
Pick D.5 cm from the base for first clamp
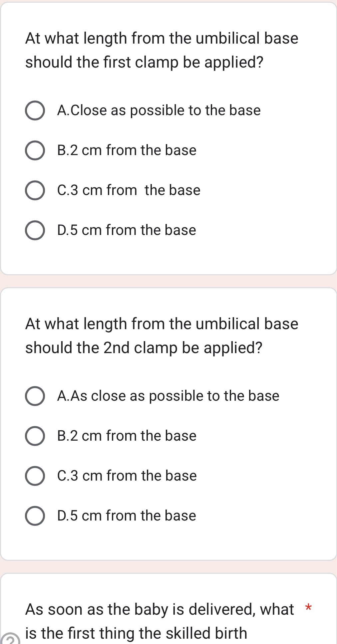point(127,230)
